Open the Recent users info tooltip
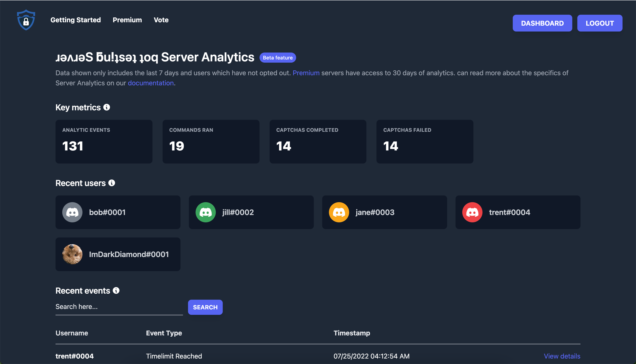Viewport: 636px width, 364px height. tap(112, 183)
